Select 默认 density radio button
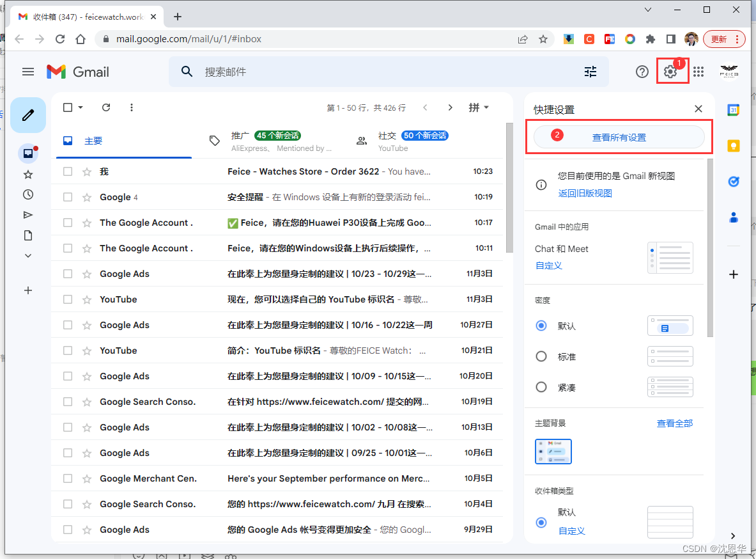The height and width of the screenshot is (559, 756). [541, 326]
